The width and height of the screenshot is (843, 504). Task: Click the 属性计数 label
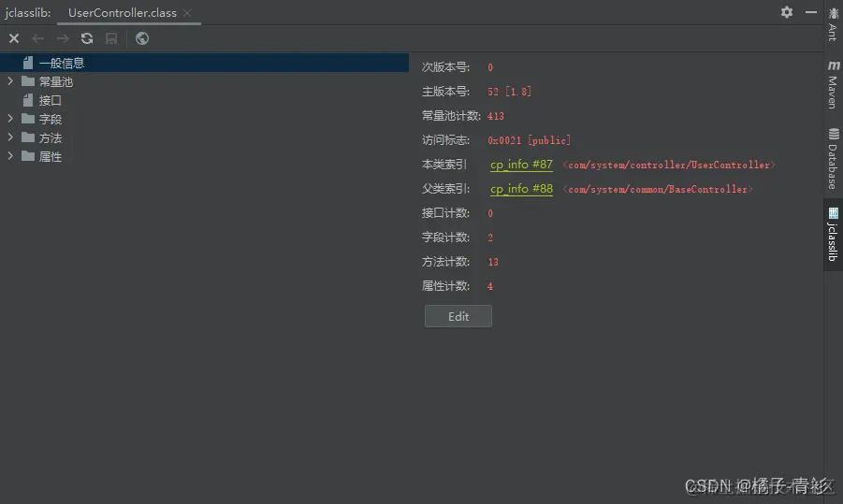pyautogui.click(x=445, y=286)
